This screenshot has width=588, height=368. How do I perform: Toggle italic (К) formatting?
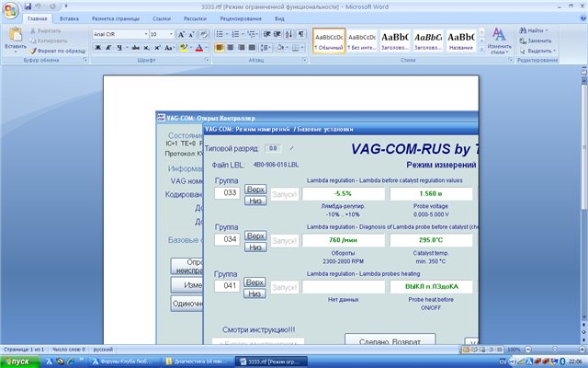pyautogui.click(x=108, y=48)
